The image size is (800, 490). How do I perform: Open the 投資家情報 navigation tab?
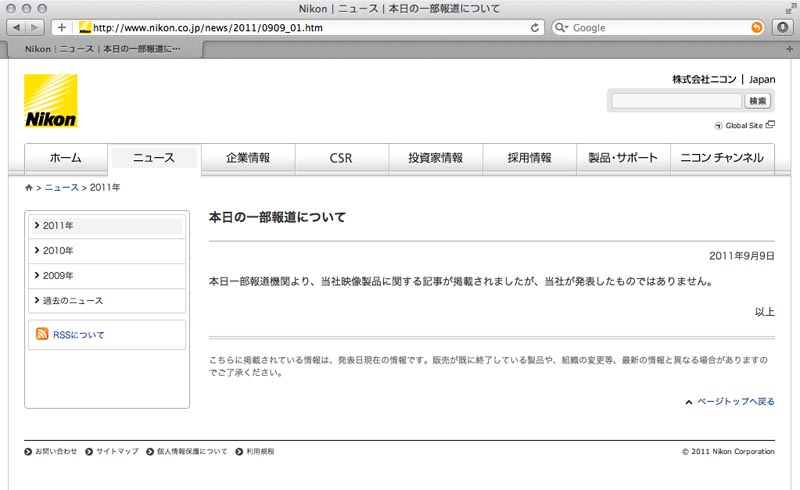[435, 158]
